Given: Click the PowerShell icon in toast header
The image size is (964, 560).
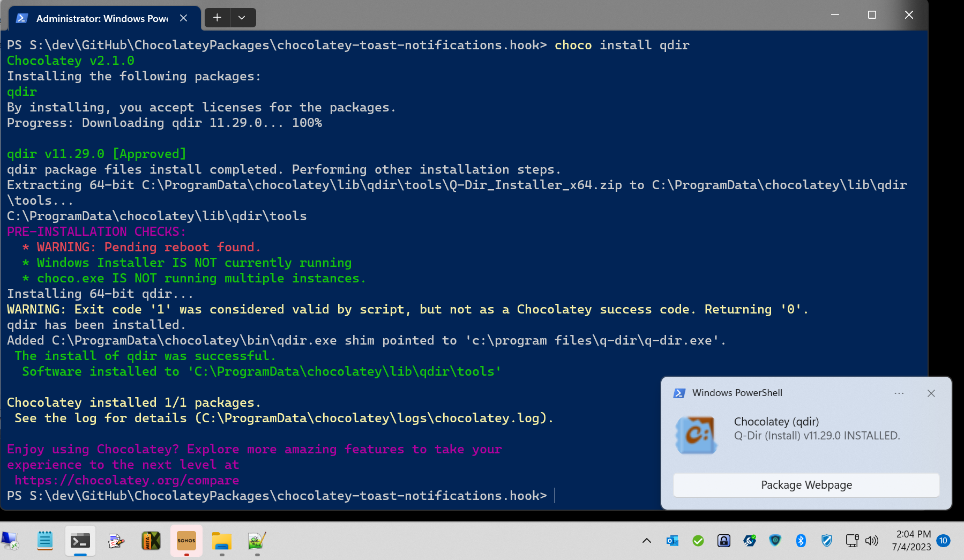Looking at the screenshot, I should tap(679, 393).
